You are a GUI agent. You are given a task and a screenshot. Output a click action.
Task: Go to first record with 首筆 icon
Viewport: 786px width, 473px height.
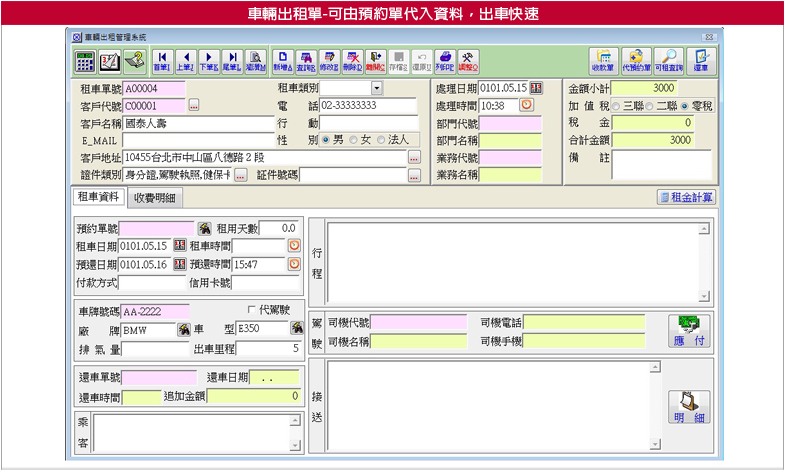pos(162,59)
